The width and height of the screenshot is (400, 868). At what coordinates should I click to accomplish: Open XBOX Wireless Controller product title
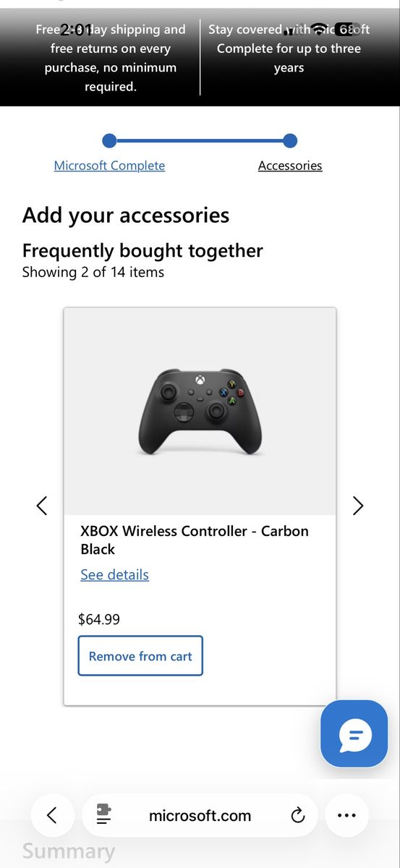point(195,540)
